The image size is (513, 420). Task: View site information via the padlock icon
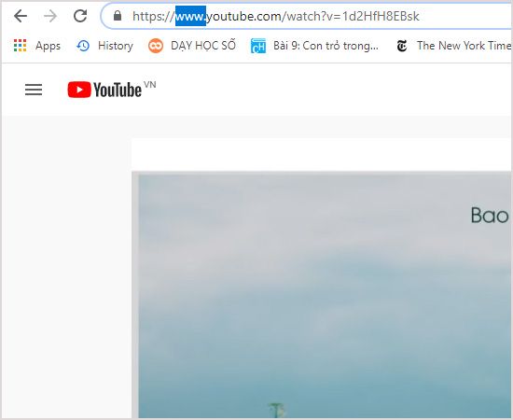click(118, 16)
